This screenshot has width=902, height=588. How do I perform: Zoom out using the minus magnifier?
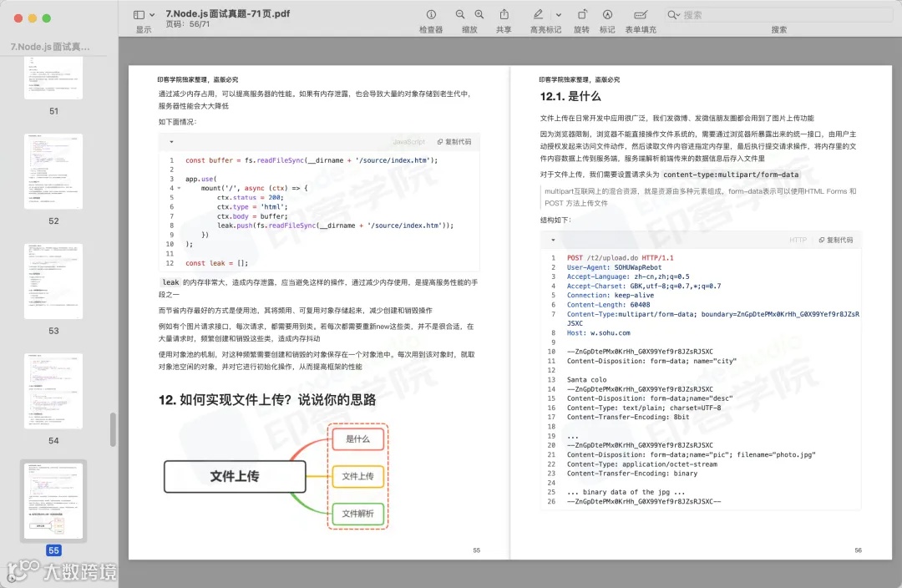pyautogui.click(x=459, y=14)
